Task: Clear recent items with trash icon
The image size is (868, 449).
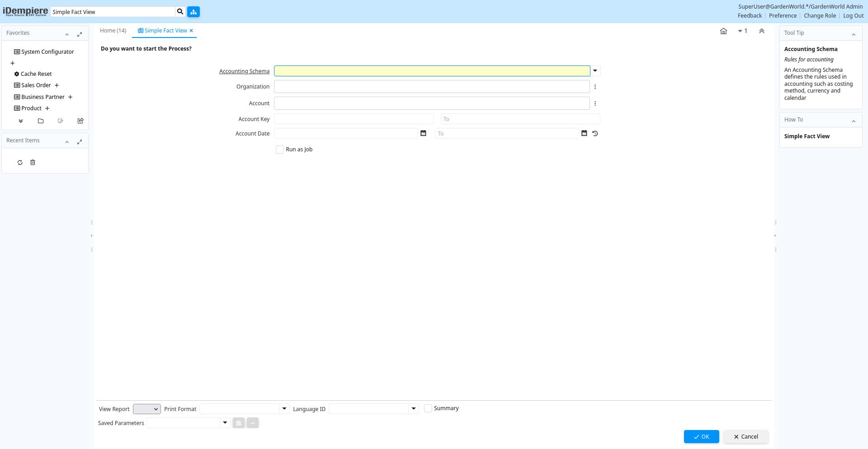Action: click(33, 163)
